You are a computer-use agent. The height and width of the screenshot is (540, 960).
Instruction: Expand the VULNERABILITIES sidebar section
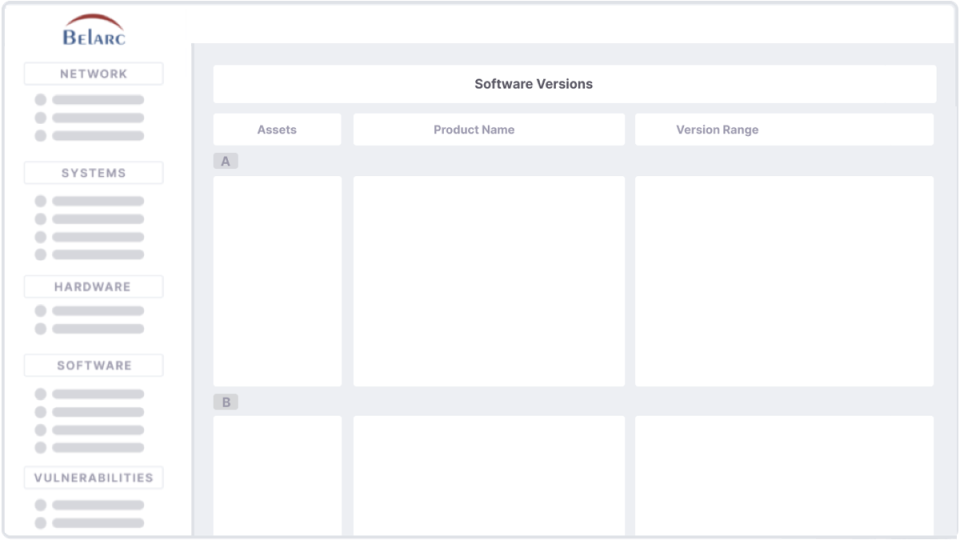click(93, 478)
